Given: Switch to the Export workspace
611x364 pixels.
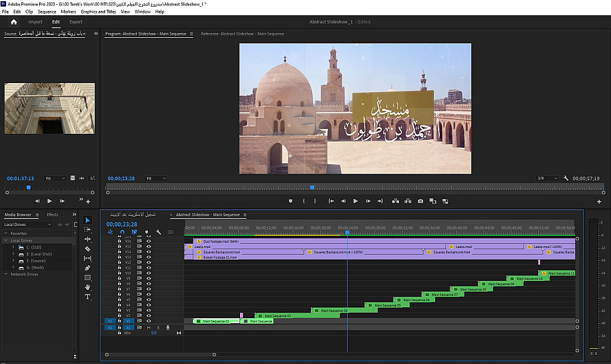Looking at the screenshot, I should (75, 22).
